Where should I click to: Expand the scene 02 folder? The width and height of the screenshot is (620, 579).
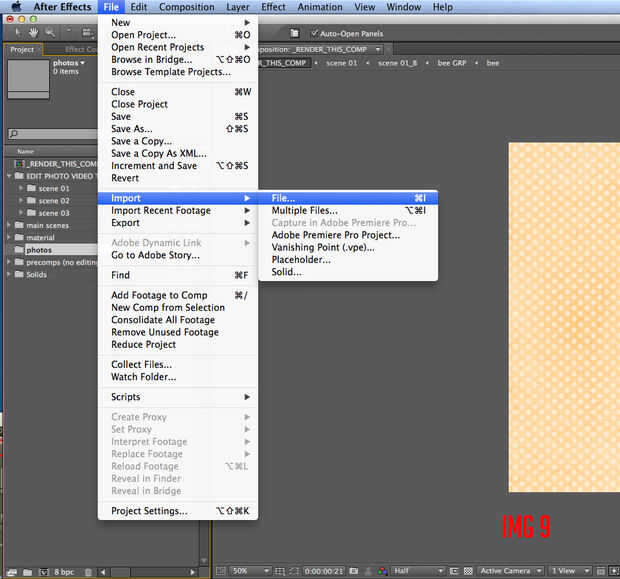[x=21, y=201]
